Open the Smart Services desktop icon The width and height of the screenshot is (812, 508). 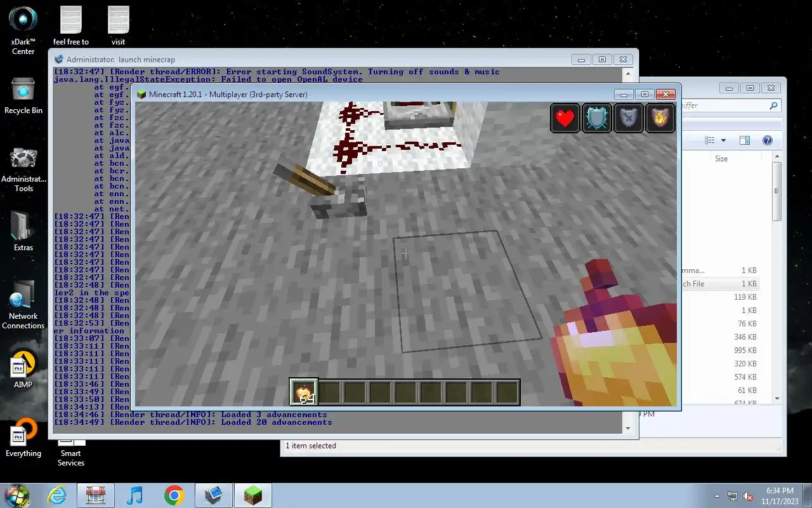[71, 452]
